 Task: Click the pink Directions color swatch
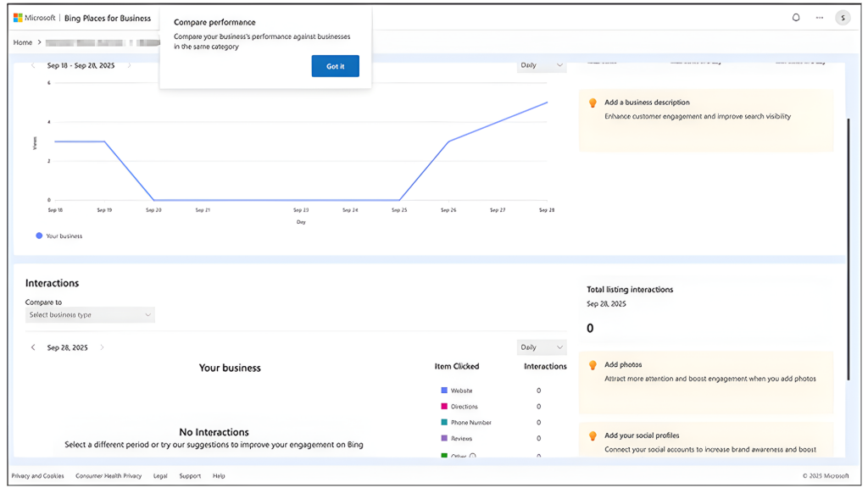(x=443, y=407)
